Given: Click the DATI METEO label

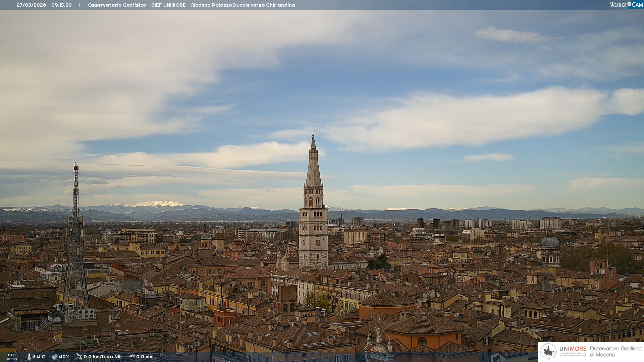Looking at the screenshot, I should tap(12, 357).
